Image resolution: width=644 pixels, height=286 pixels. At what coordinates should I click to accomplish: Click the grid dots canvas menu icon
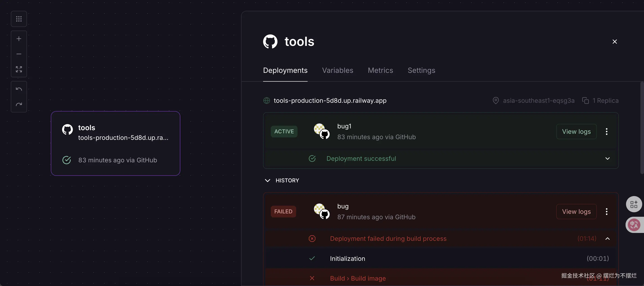19,19
